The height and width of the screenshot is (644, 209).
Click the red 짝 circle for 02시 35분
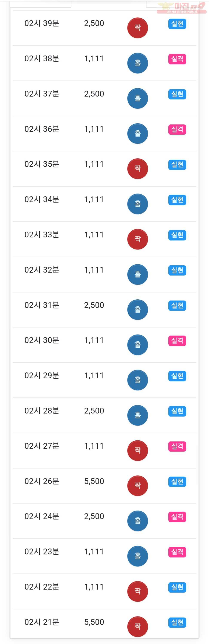coord(138,169)
